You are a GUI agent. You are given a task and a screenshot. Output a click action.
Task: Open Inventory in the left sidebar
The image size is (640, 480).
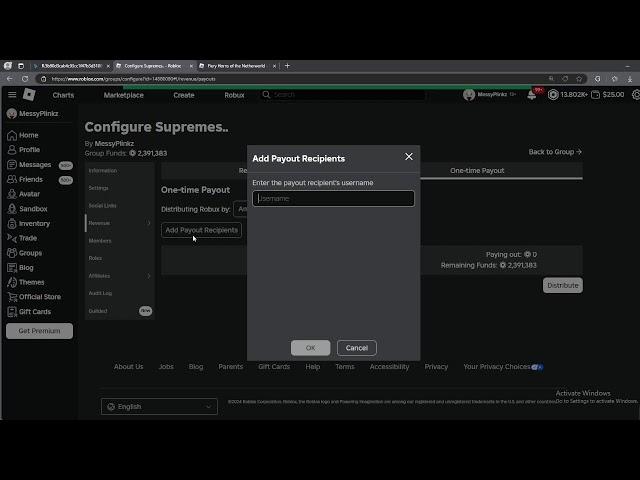(29, 223)
